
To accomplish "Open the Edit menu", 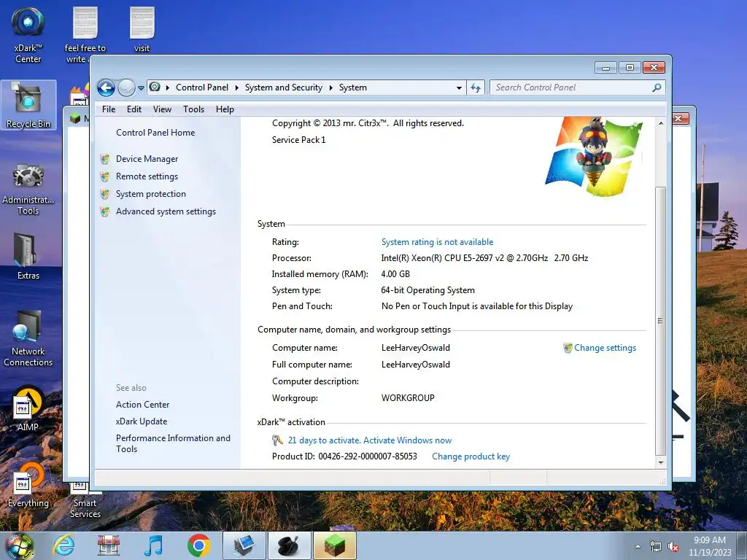I will 134,109.
